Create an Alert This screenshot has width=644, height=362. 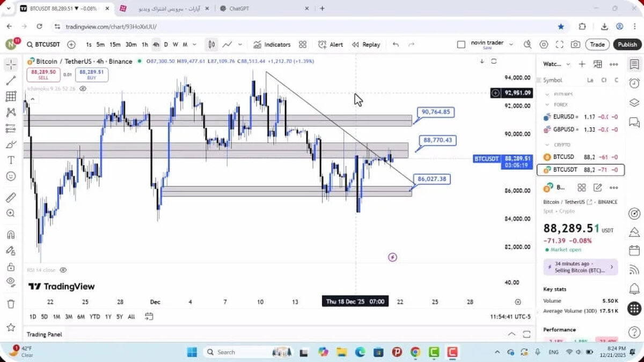click(331, 45)
